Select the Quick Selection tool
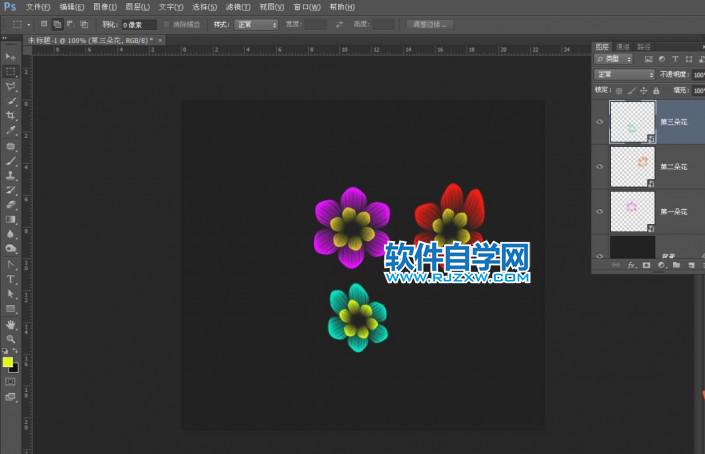The image size is (705, 454). coord(10,101)
